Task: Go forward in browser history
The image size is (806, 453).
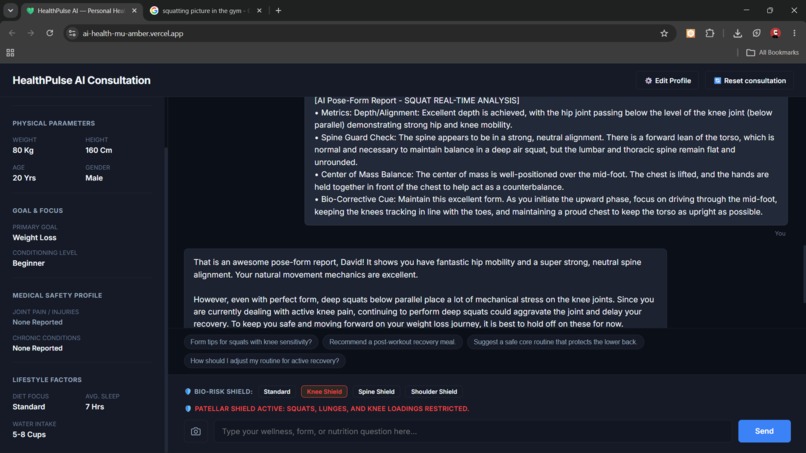Action: click(31, 33)
